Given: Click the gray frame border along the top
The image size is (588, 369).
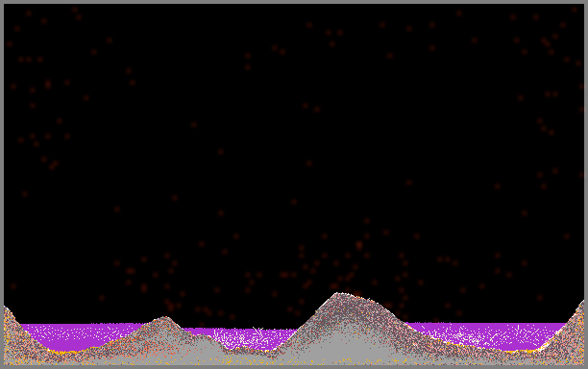Looking at the screenshot, I should pos(294,2).
